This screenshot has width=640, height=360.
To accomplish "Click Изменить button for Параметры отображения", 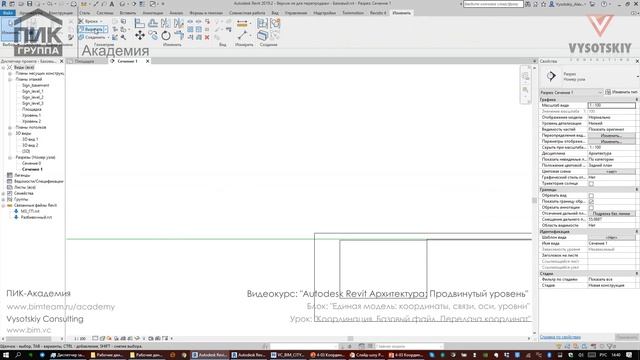I will (611, 142).
